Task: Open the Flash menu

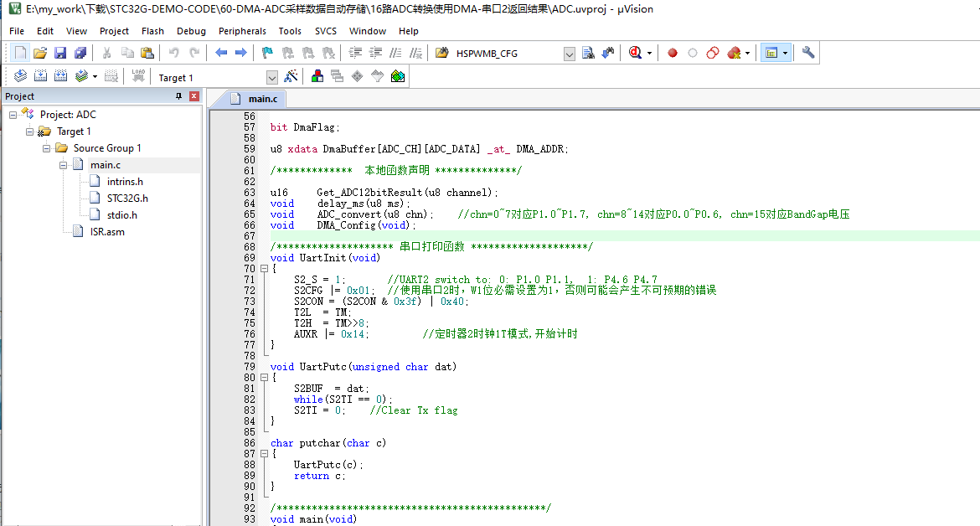Action: [x=152, y=31]
